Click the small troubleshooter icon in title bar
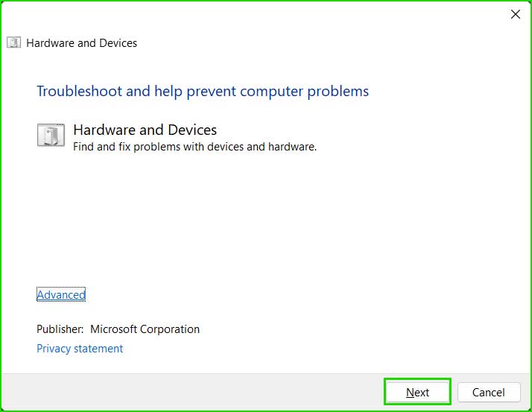The image size is (532, 412). [13, 42]
